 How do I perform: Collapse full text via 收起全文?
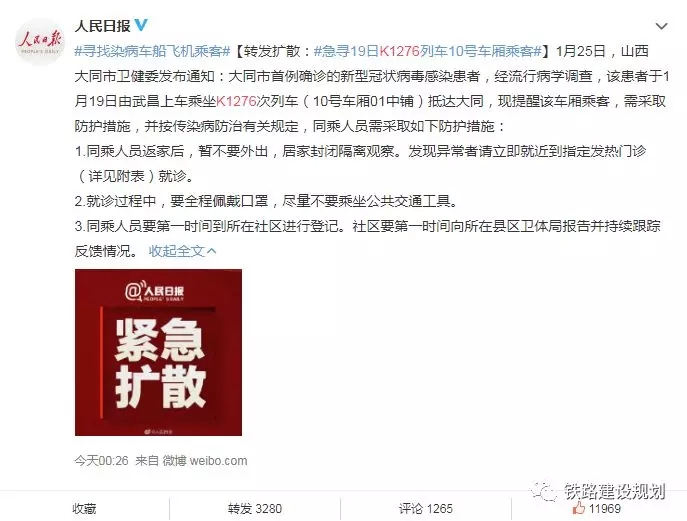(177, 251)
